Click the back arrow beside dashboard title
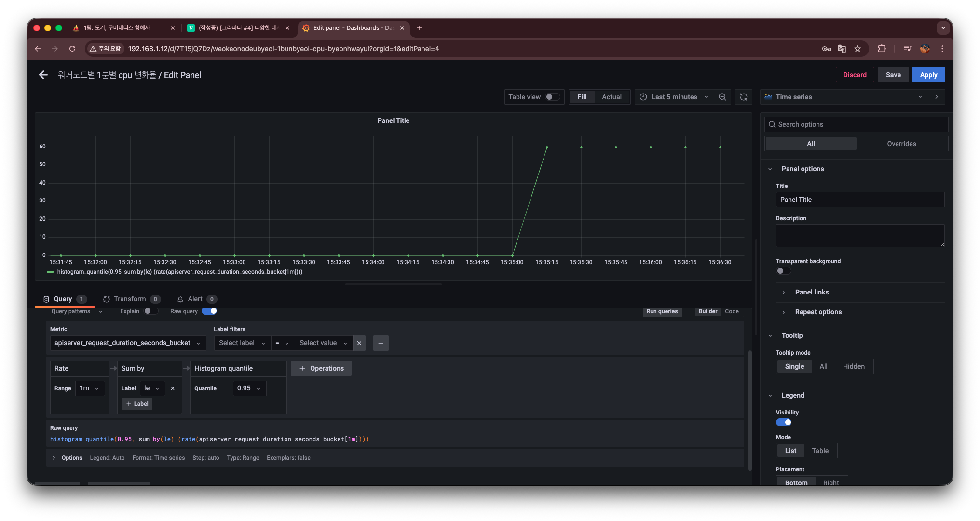 coord(43,75)
